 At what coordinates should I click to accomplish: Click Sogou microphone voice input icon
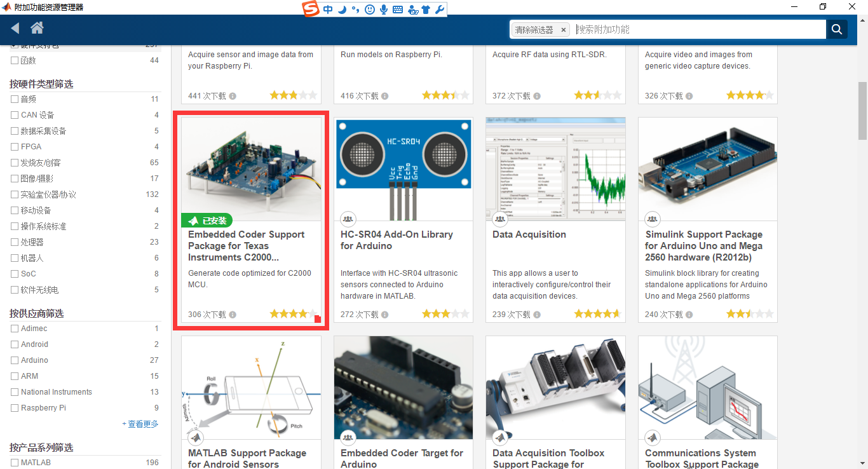(x=384, y=10)
